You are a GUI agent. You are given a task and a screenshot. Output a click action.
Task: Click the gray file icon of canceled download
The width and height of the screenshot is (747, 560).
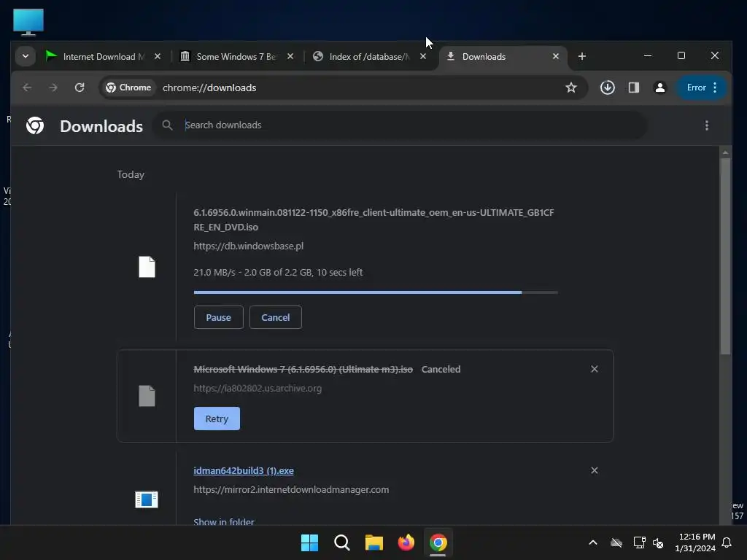click(x=147, y=396)
